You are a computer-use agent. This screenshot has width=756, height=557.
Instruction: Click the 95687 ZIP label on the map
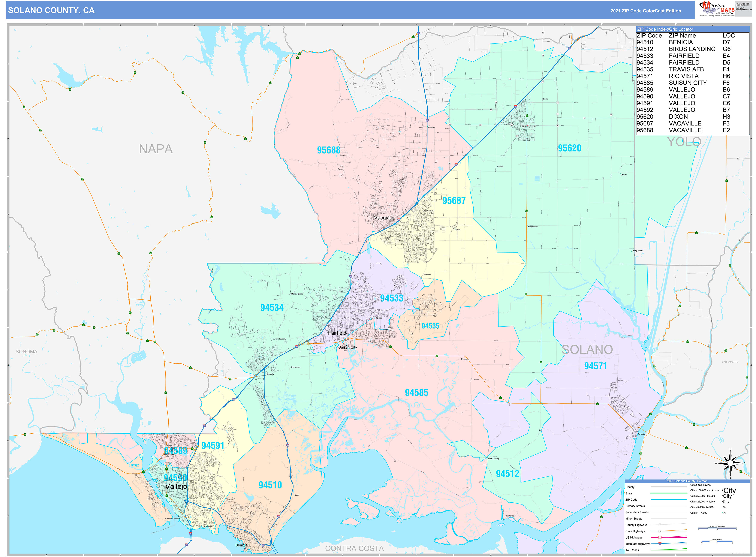click(454, 201)
